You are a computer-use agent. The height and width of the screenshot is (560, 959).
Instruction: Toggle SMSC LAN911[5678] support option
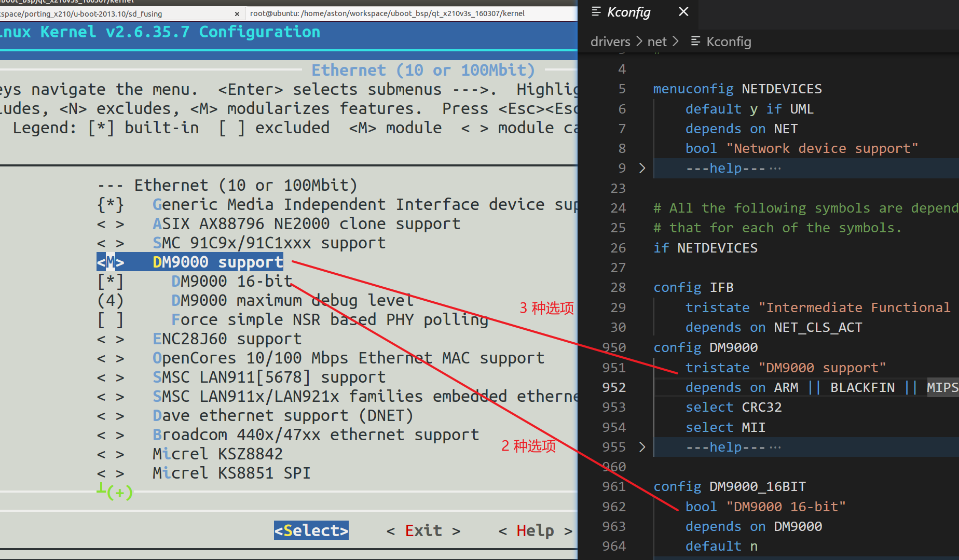[x=111, y=377]
